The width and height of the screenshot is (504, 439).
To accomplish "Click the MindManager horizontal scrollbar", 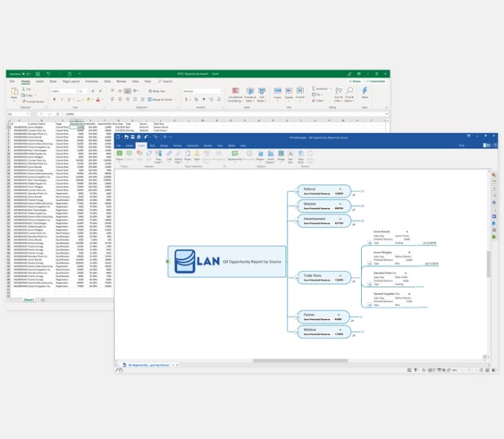I will point(300,361).
